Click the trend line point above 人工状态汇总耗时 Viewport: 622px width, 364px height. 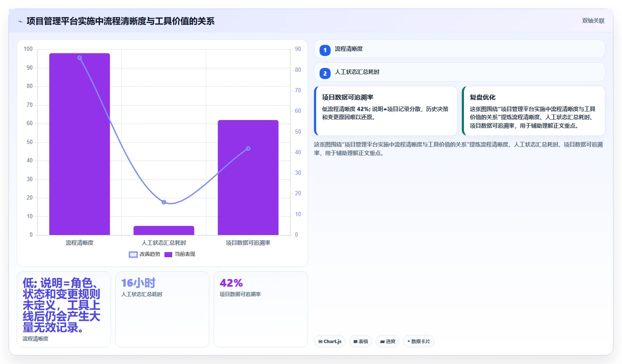tap(164, 202)
